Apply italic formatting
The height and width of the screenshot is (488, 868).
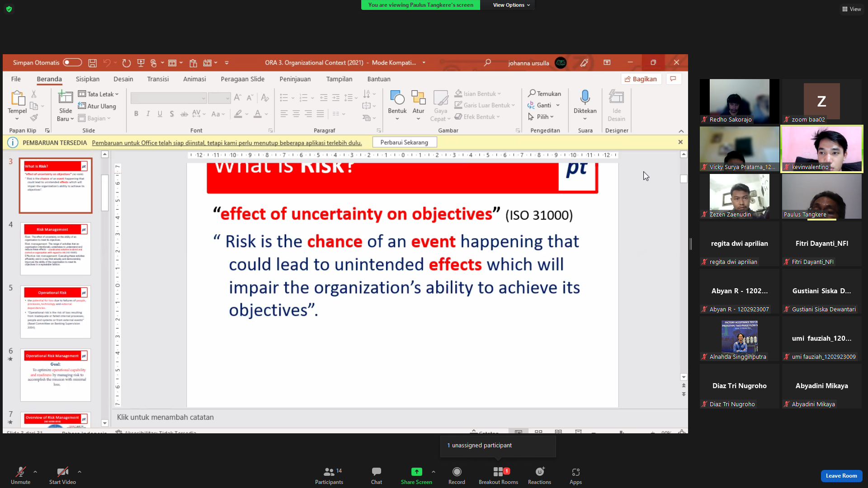click(148, 114)
